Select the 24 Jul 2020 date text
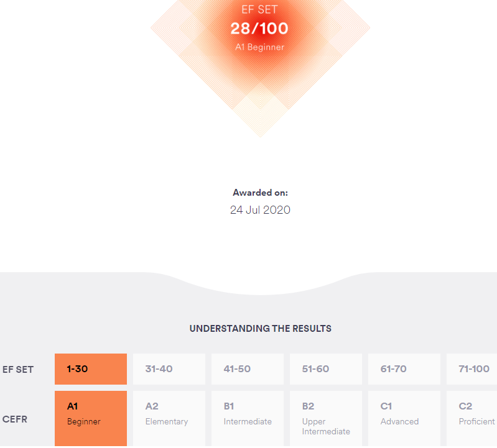Screen dimensions: 497x448 [260, 209]
